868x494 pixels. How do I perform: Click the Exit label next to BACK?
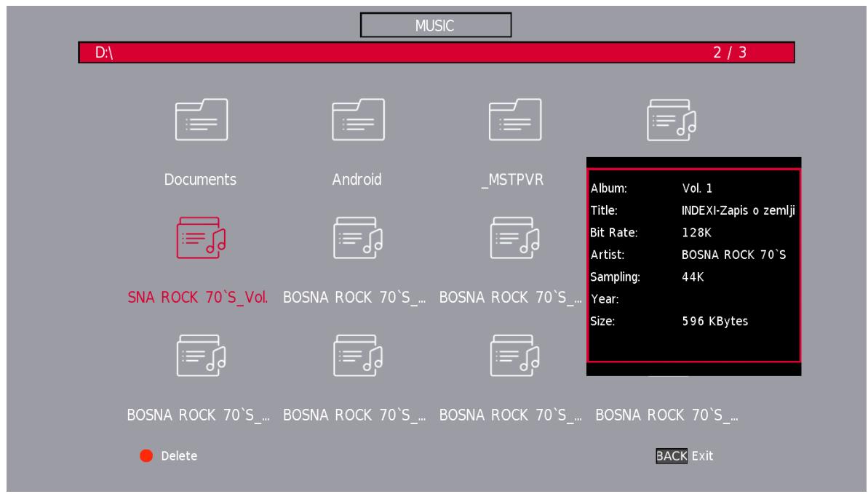point(702,456)
